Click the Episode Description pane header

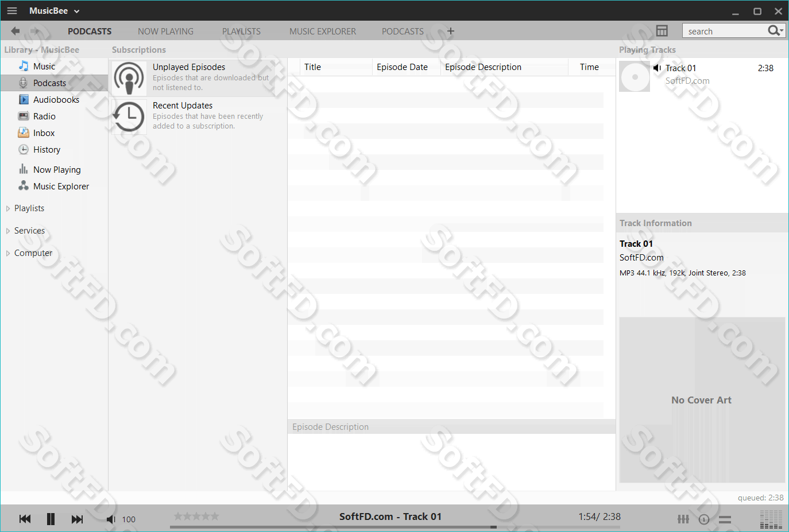451,427
